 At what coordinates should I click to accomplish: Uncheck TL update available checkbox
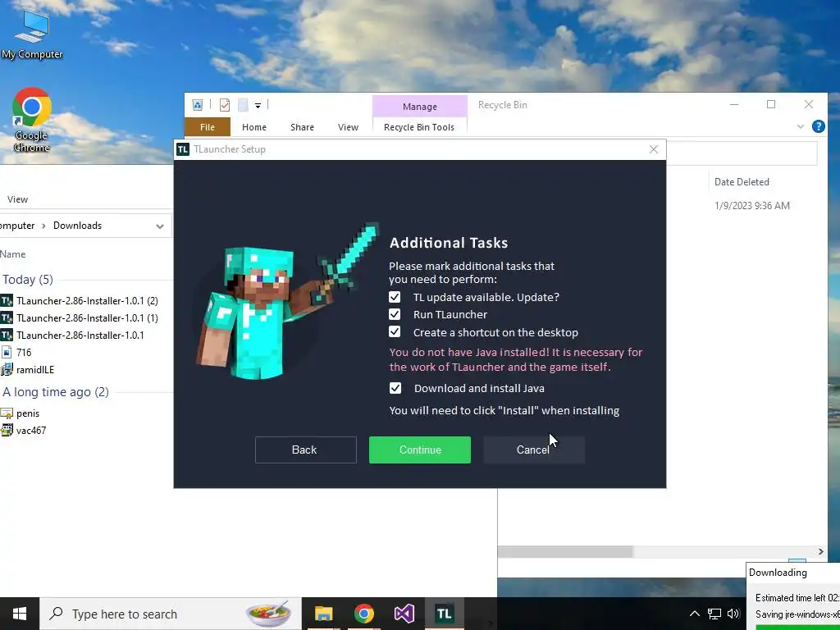[395, 297]
